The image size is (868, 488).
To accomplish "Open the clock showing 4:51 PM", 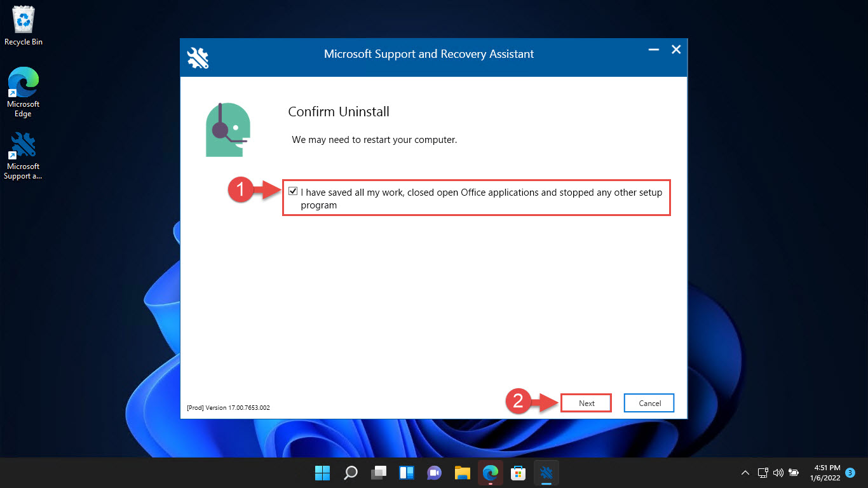I will [825, 472].
